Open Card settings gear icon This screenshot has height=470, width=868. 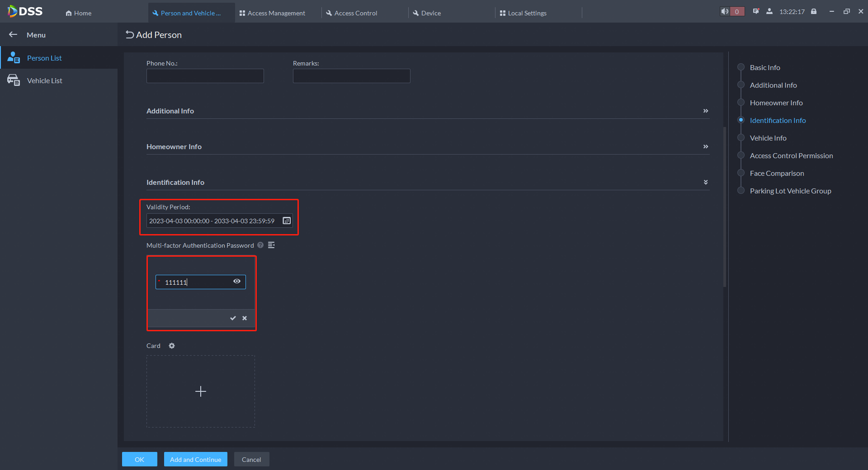[x=172, y=346]
